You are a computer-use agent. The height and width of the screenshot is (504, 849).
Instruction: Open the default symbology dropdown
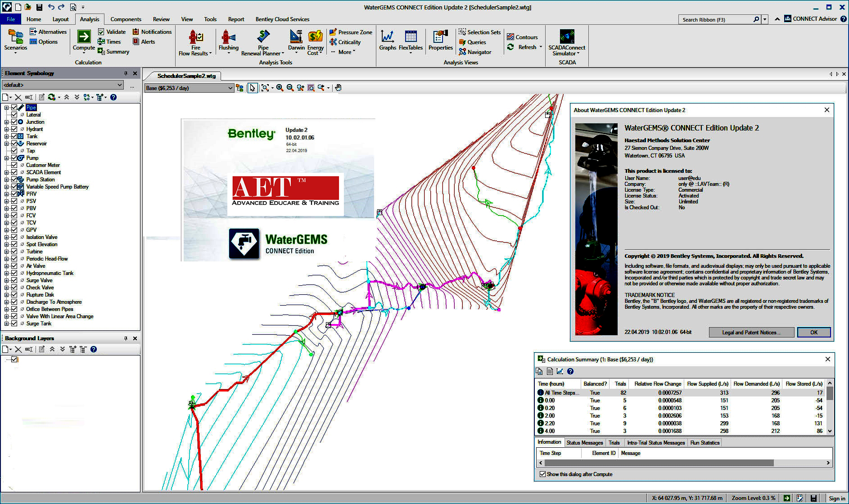(x=119, y=85)
